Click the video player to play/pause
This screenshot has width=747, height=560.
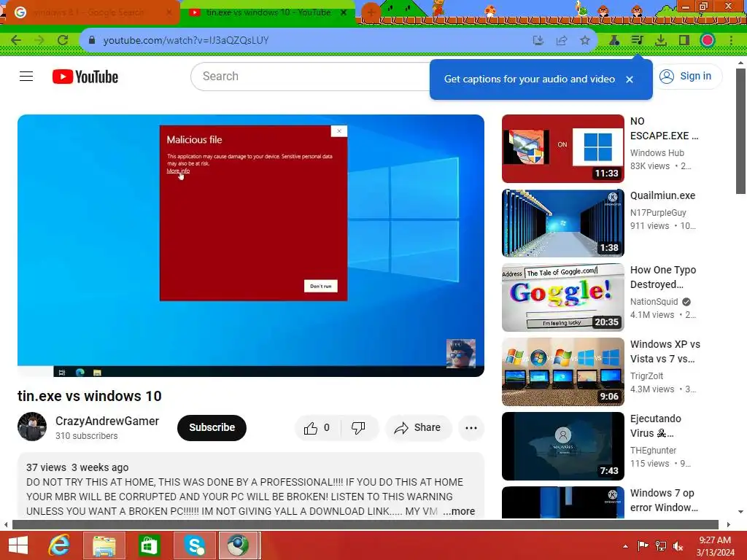(251, 245)
